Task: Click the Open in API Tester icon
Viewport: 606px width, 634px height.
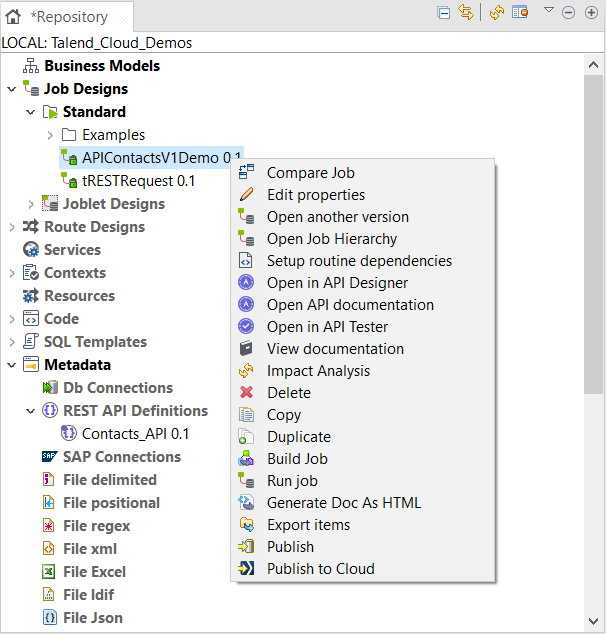Action: tap(247, 327)
